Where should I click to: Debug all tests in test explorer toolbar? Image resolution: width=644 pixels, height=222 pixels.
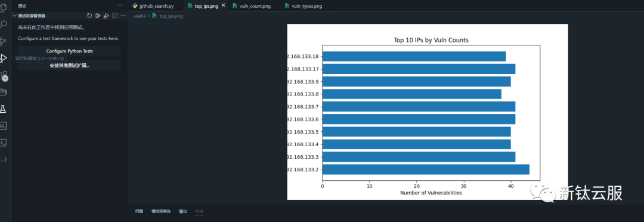tap(106, 16)
